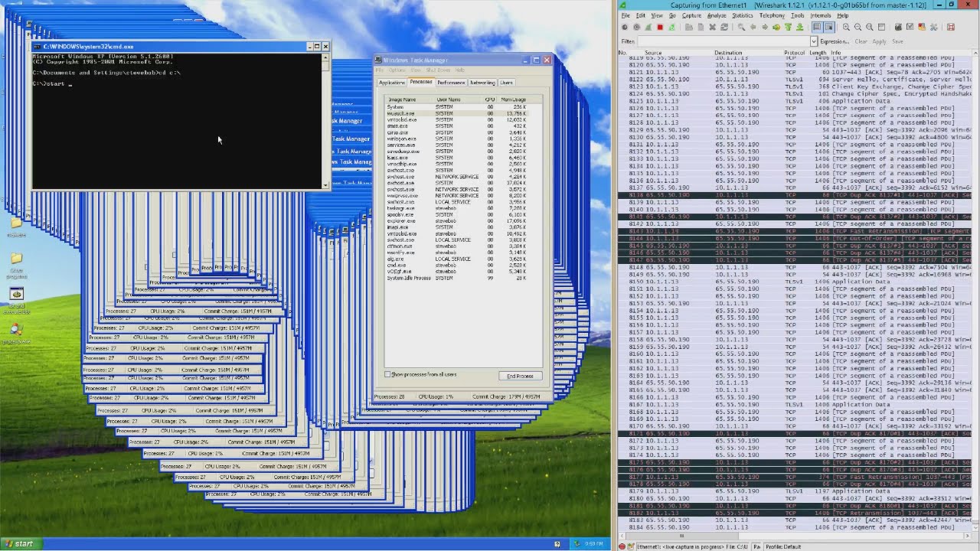
Task: Click Wireshark reload capture file icon
Action: [x=724, y=27]
